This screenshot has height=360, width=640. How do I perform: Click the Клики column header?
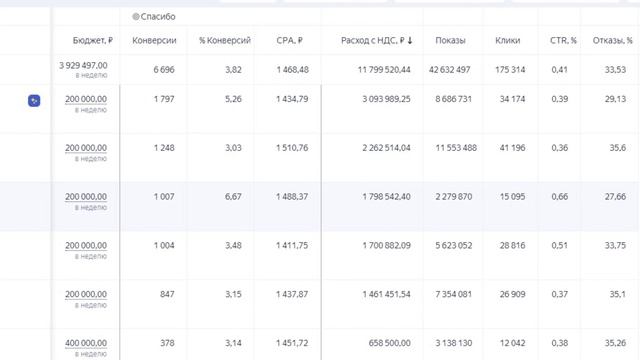click(x=508, y=40)
